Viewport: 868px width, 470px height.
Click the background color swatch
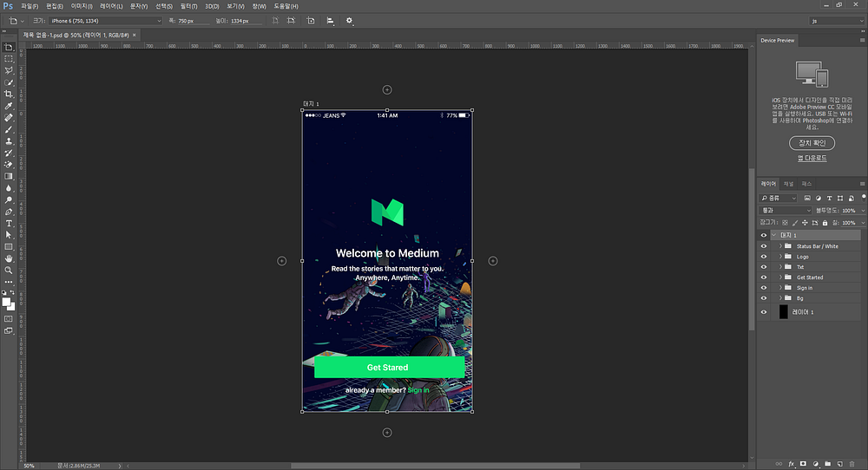pyautogui.click(x=11, y=306)
